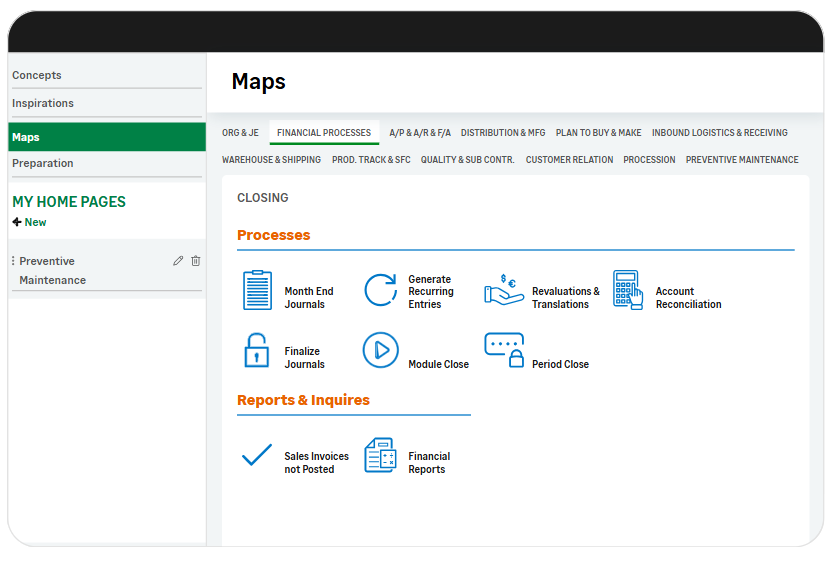Select the A/P & A/R & F/A tab
This screenshot has height=565, width=830.
coord(420,133)
